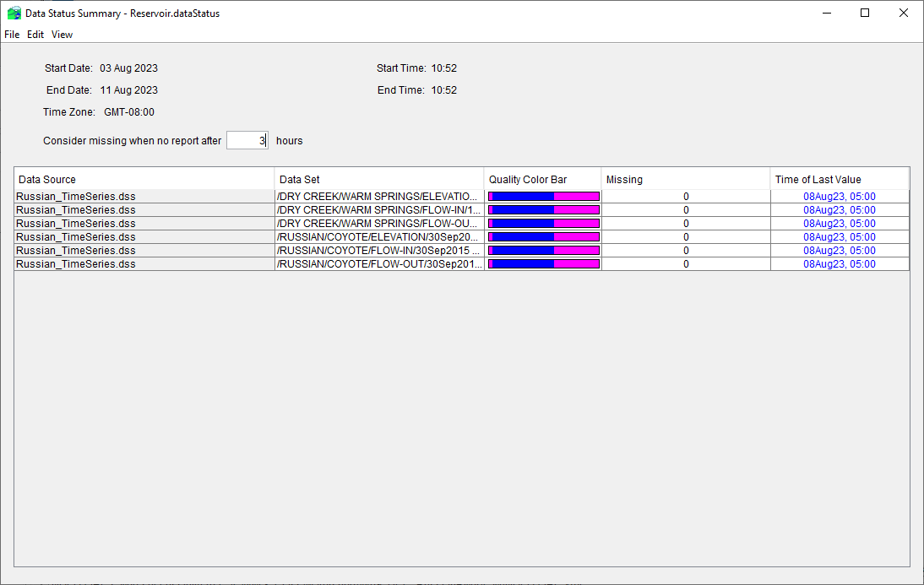Click quality color bar for WARM SPRINGS FLOW-OUT
The height and width of the screenshot is (585, 924).
[x=541, y=223]
